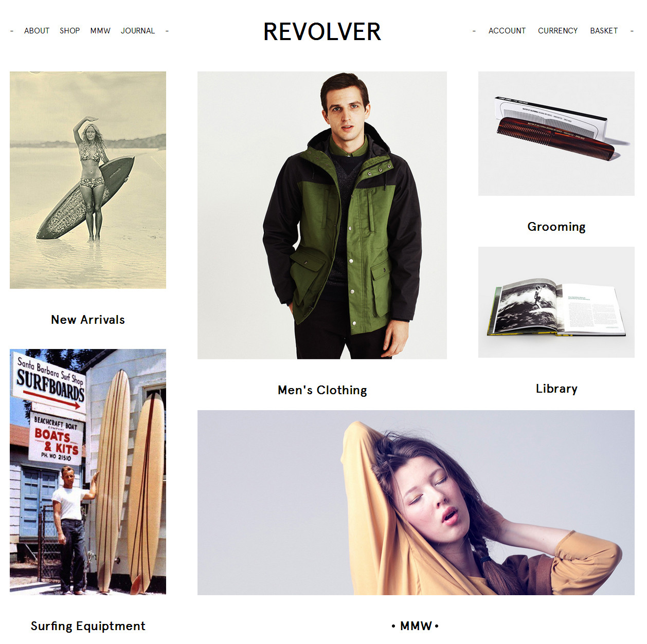Open the CURRENCY selector

click(558, 31)
